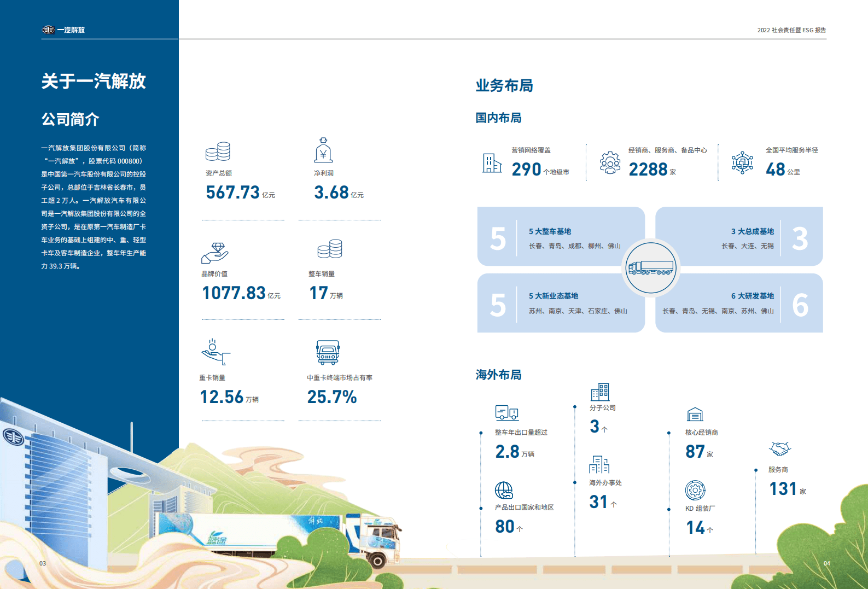The width and height of the screenshot is (868, 589).
Task: Click the office building icon above 分子公司
Action: tap(600, 392)
